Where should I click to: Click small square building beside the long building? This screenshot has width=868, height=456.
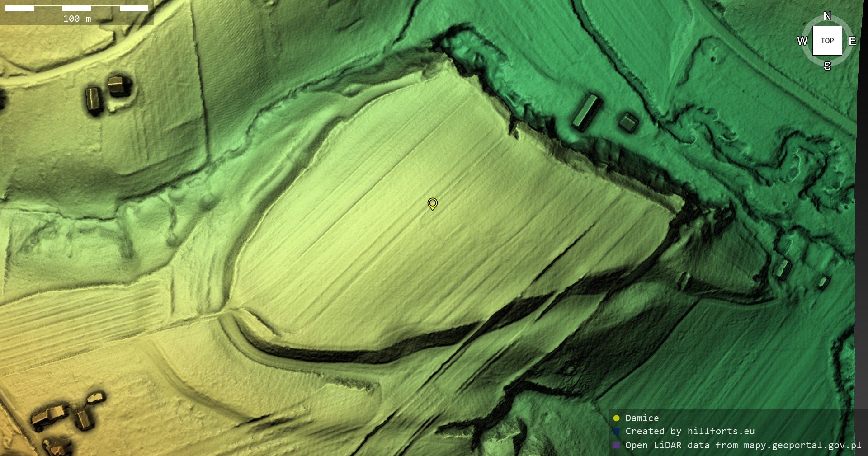click(x=628, y=122)
